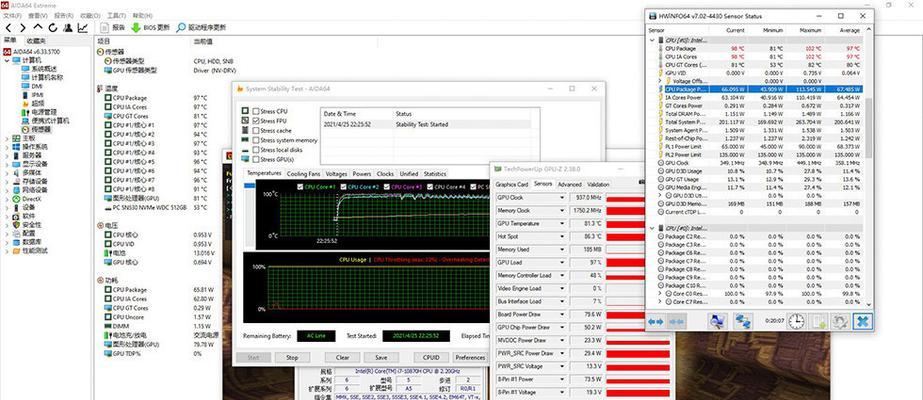Screen dimensions: 923x400
Task: Open the AIDA64 user report icon
Action: [x=68, y=28]
